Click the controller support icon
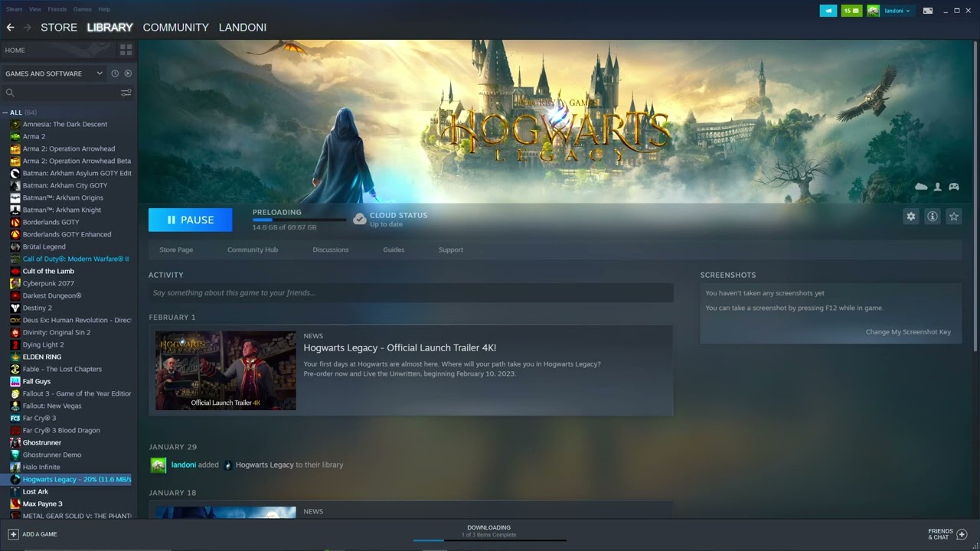Image resolution: width=980 pixels, height=551 pixels. tap(954, 187)
